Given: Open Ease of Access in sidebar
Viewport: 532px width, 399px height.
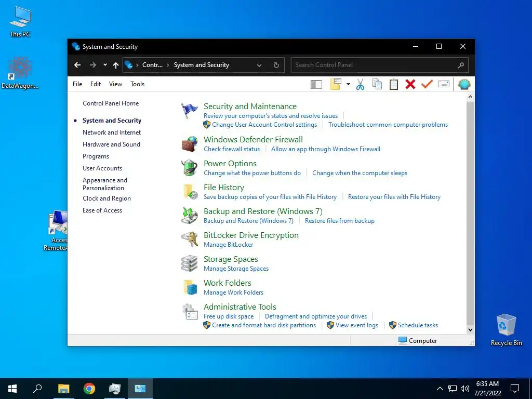Looking at the screenshot, I should (102, 210).
